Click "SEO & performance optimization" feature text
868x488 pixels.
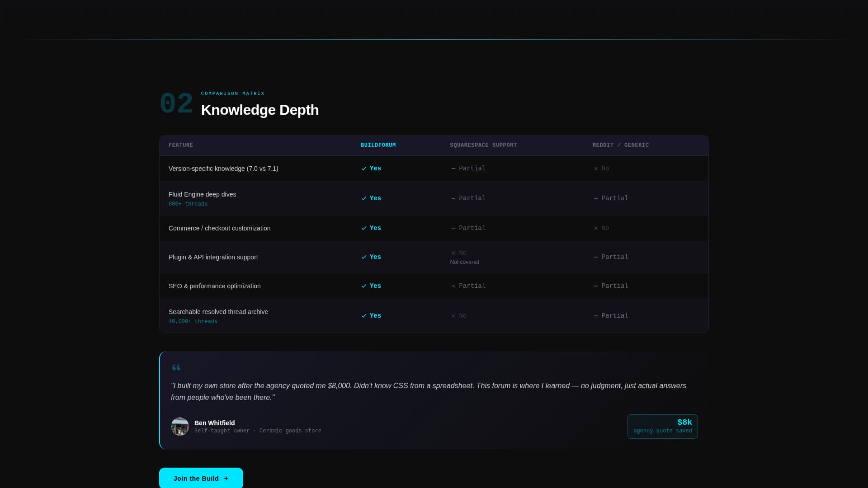click(215, 286)
